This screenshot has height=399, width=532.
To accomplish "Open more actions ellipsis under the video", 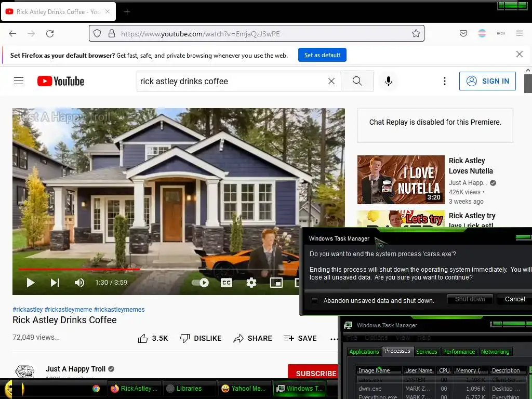I will point(334,339).
